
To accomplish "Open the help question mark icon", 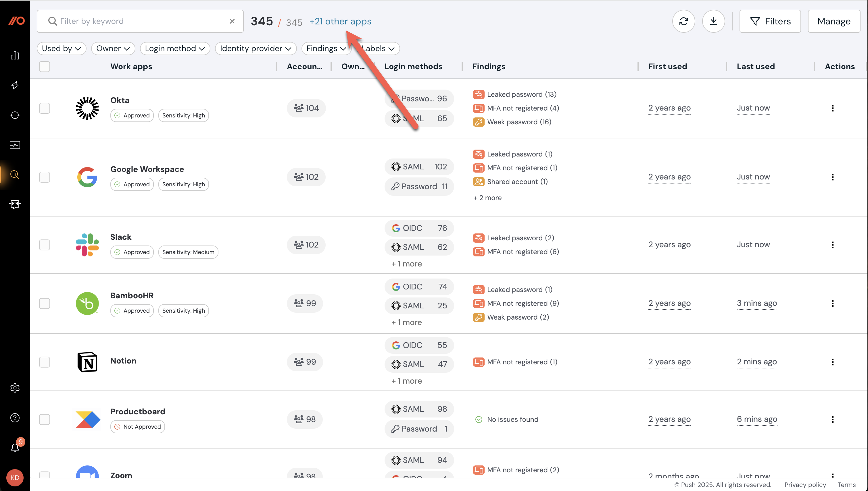I will point(15,417).
